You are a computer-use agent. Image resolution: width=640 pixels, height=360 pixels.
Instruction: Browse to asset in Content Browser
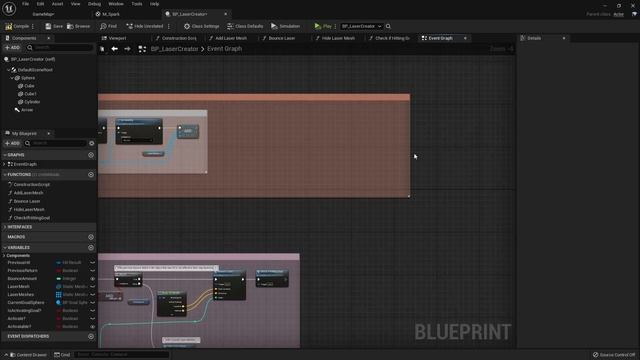78,26
